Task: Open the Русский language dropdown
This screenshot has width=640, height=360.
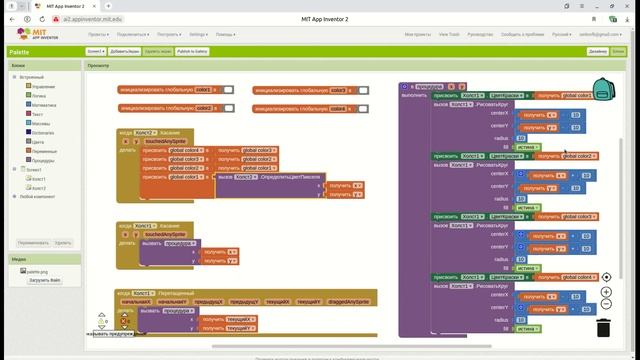Action: 562,35
